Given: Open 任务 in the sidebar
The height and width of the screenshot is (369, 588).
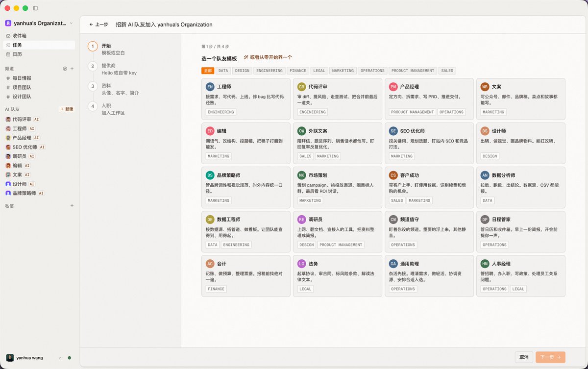Looking at the screenshot, I should [x=39, y=45].
